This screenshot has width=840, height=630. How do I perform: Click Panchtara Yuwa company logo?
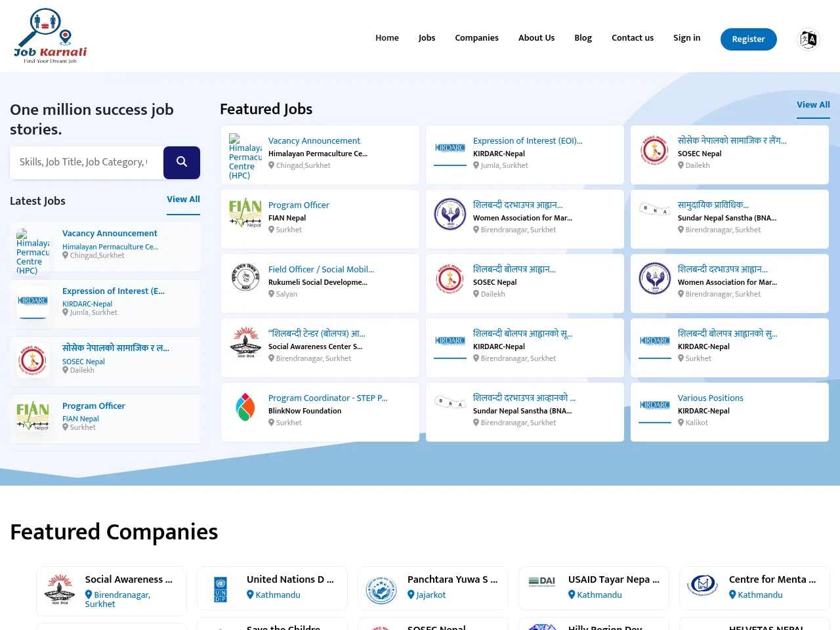point(381,590)
